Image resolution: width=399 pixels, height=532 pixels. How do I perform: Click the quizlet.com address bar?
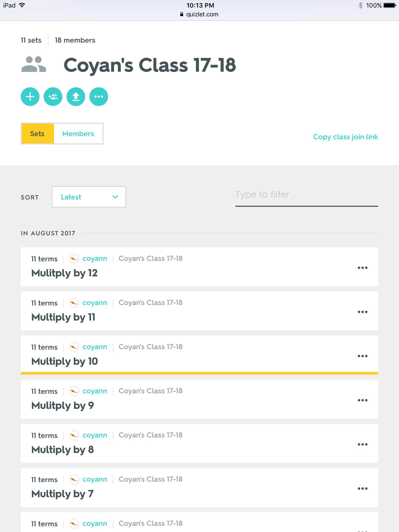coord(199,14)
